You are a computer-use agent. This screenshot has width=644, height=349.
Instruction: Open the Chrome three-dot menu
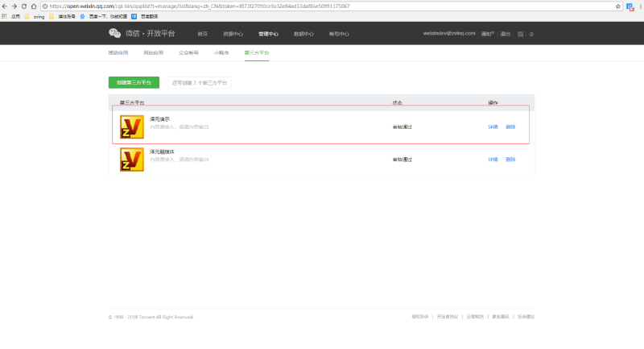pos(640,6)
